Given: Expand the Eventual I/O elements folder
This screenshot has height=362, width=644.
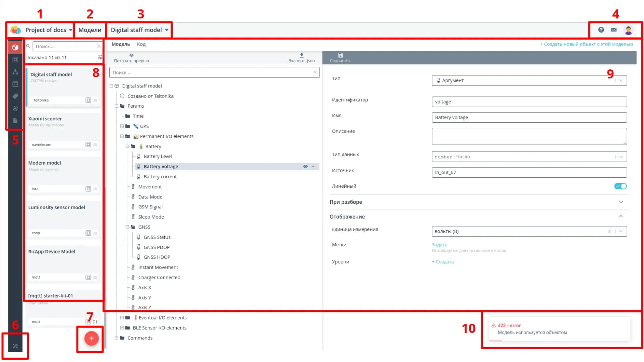Looking at the screenshot, I should (x=122, y=318).
